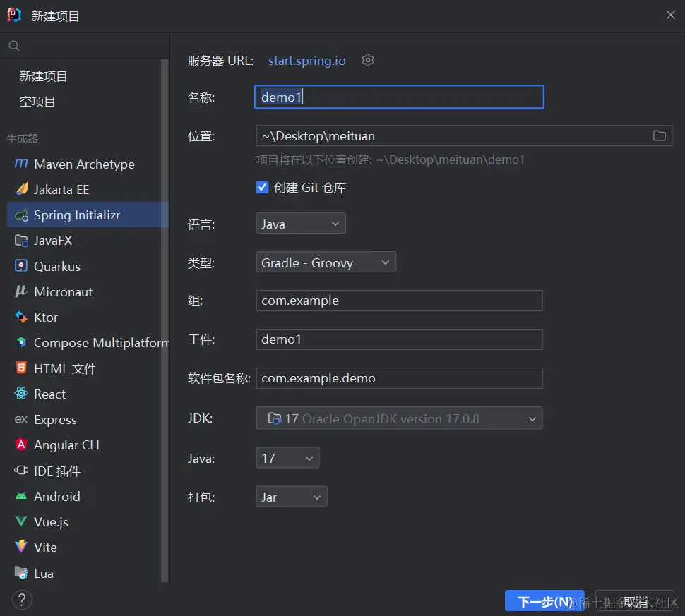Image resolution: width=685 pixels, height=616 pixels.
Task: Open the JDK selection dropdown
Action: tap(399, 418)
